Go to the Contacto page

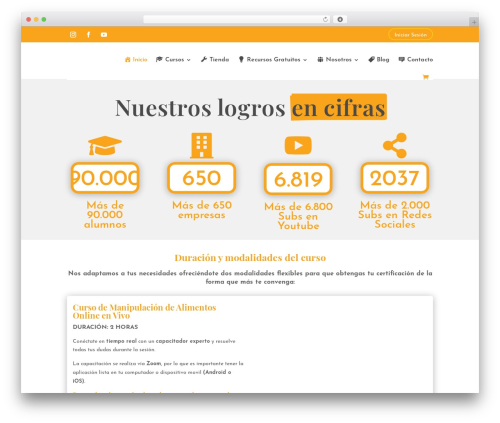coord(416,60)
